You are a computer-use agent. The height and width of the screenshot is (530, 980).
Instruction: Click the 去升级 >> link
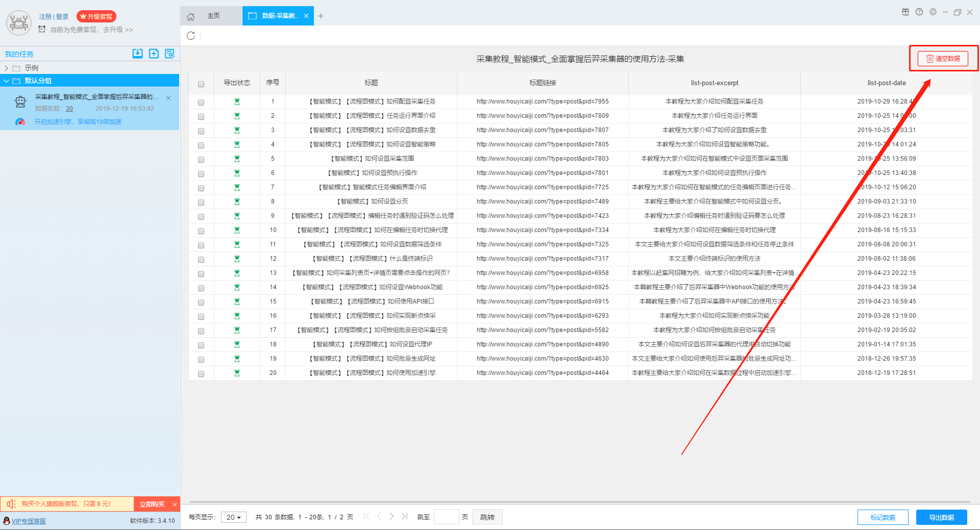[118, 30]
